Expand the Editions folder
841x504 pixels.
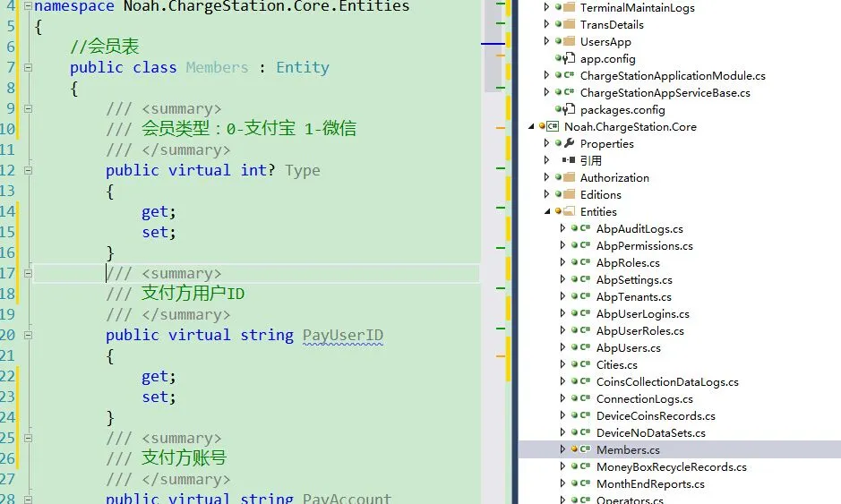tap(546, 194)
